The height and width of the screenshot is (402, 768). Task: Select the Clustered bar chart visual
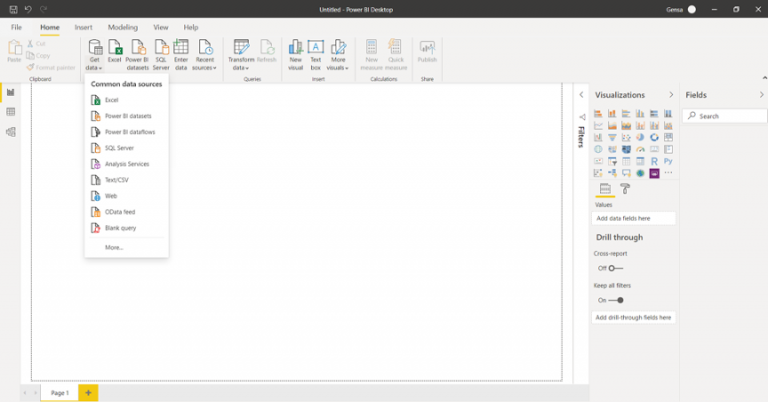point(626,114)
